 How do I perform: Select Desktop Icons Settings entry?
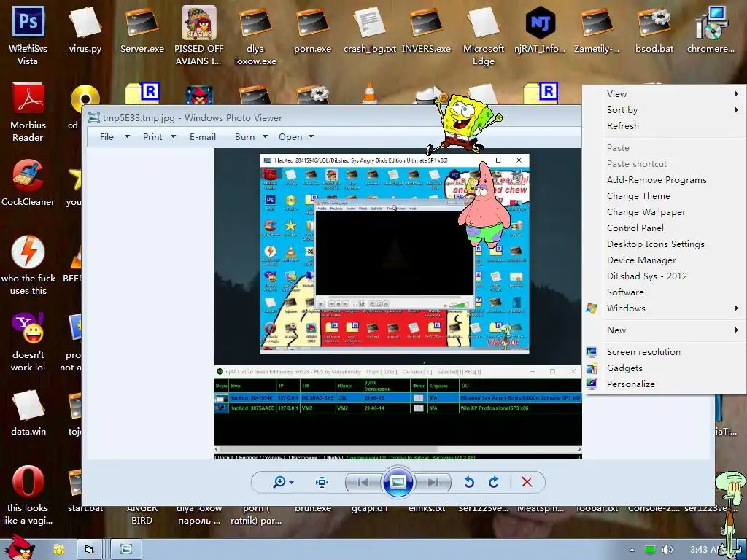point(665,244)
